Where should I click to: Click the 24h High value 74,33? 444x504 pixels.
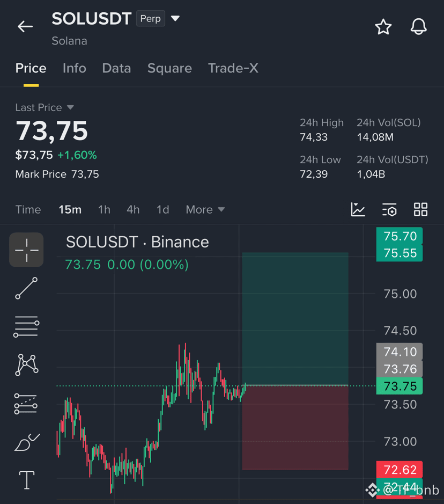click(314, 137)
